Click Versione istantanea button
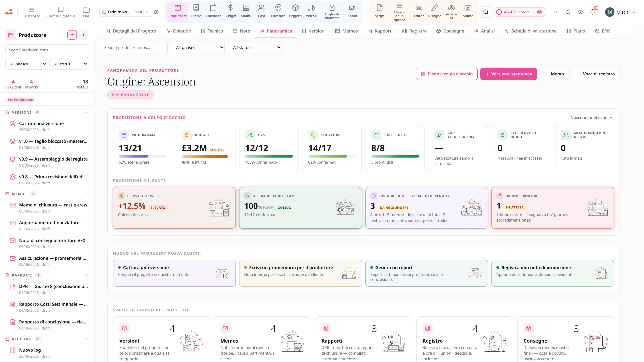The height and width of the screenshot is (362, 644). point(508,74)
